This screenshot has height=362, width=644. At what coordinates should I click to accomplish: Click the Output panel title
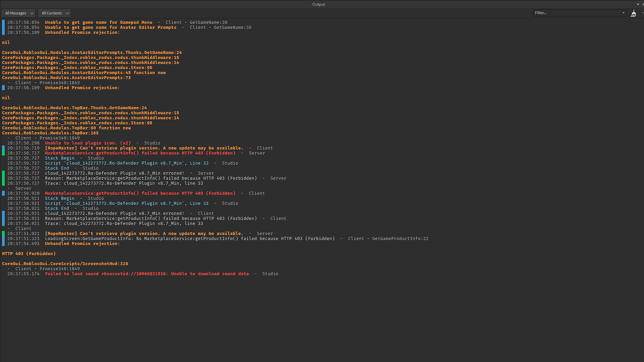pos(319,4)
